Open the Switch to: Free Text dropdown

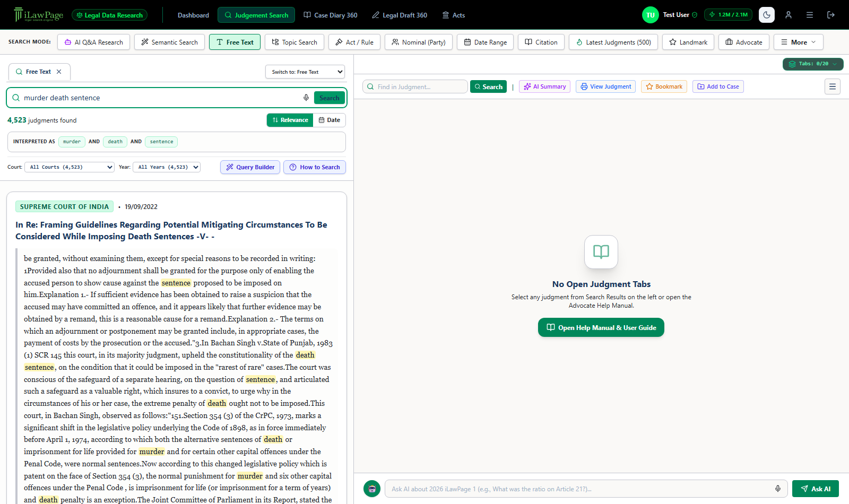coord(305,72)
